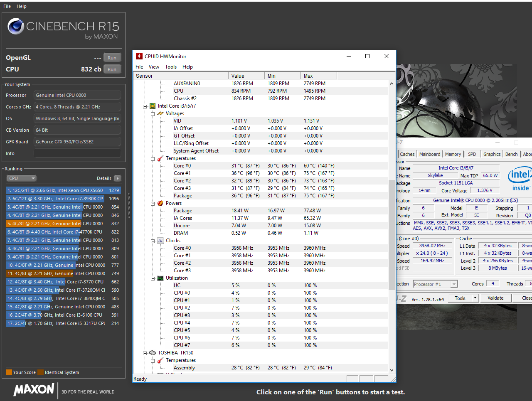Collapse the TOSHIBA-TR150 tree node
Viewport: 532px width, 401px height.
(145, 353)
